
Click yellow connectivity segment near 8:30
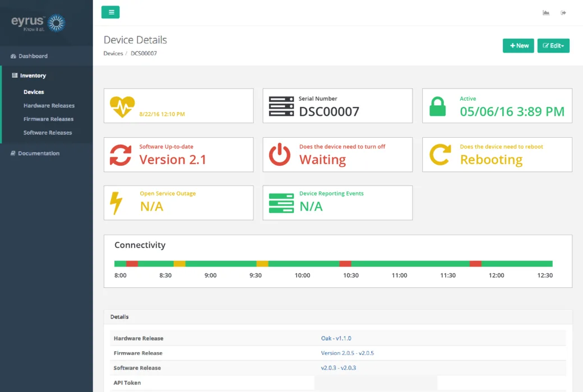(x=179, y=264)
